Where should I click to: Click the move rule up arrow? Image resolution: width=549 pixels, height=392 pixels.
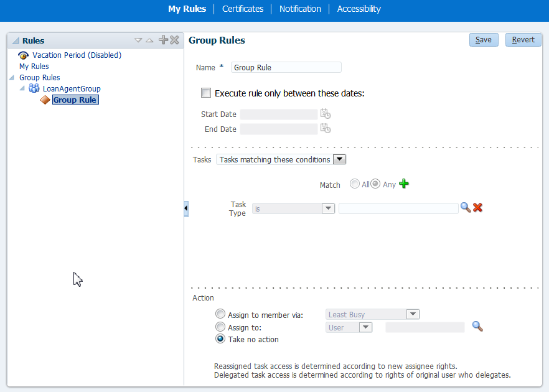click(149, 40)
